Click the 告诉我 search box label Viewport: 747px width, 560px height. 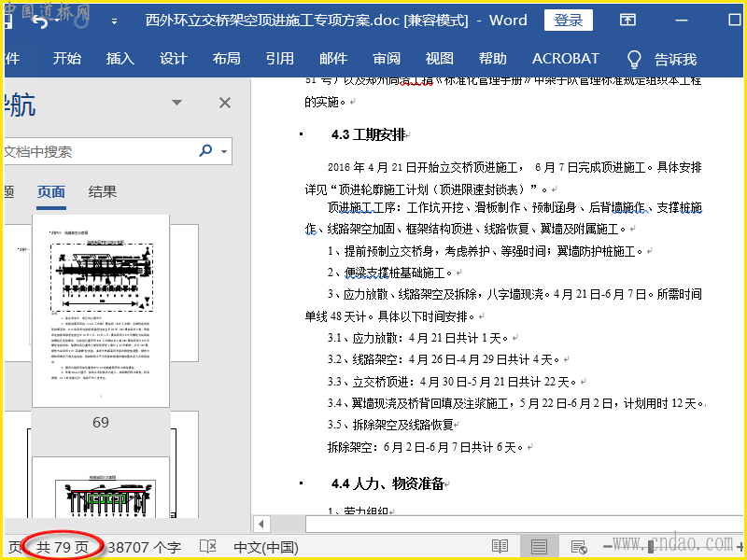(x=675, y=60)
